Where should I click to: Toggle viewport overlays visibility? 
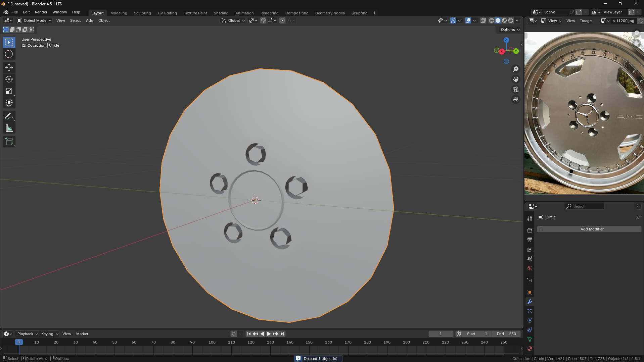click(x=468, y=21)
